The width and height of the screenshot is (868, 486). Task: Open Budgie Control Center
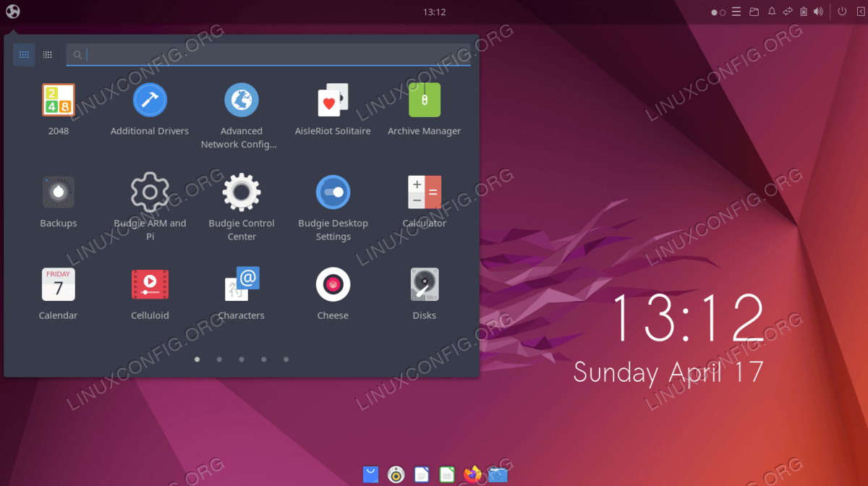242,208
